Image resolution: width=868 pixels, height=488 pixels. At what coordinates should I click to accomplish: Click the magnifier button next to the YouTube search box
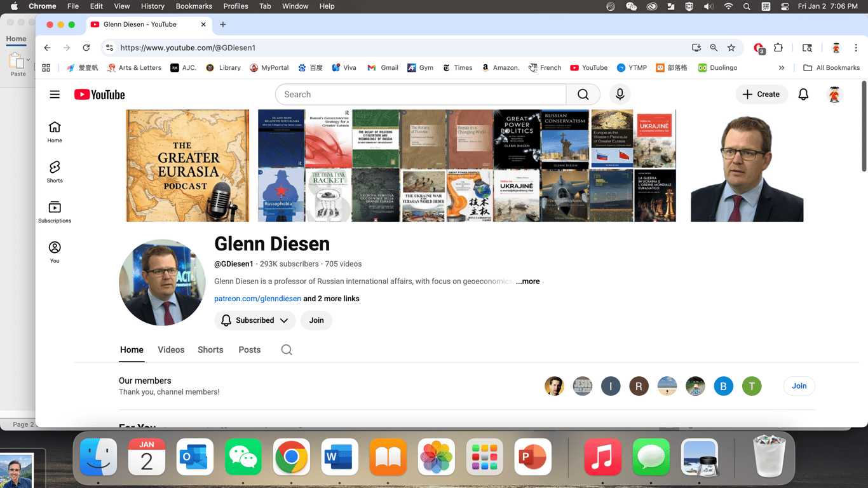[x=583, y=95]
